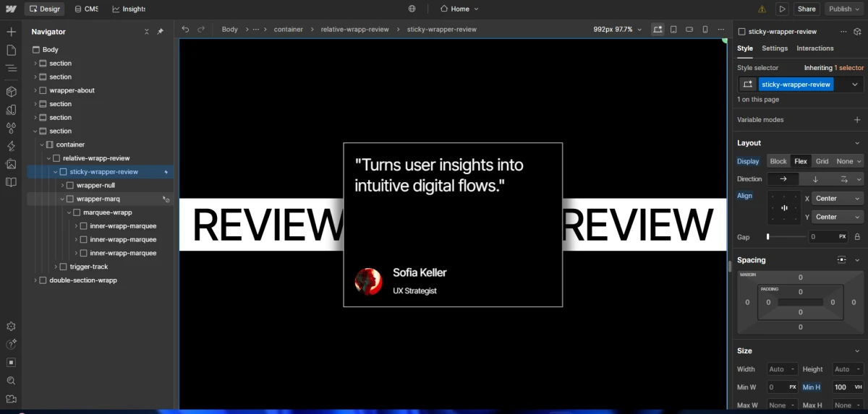Expand the wrapper-about tree item

pyautogui.click(x=35, y=90)
